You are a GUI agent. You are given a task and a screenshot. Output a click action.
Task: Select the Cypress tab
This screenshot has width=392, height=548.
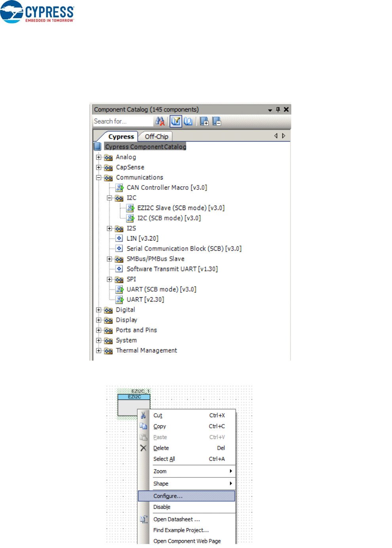121,136
